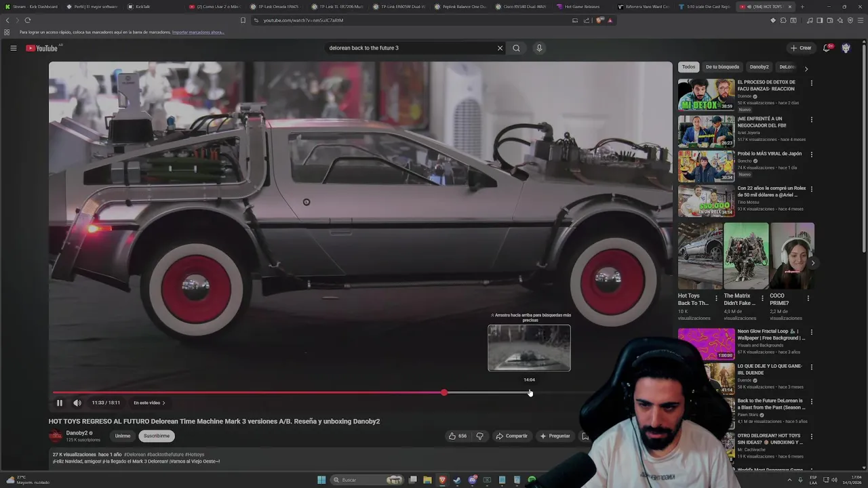Click the playhead scrubber dot
Image resolution: width=868 pixels, height=488 pixels.
[444, 392]
